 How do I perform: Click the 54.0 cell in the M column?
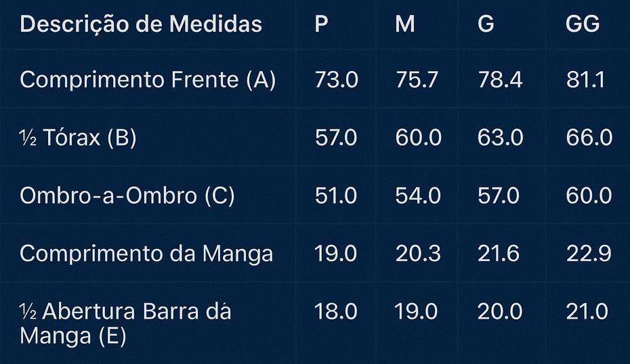[418, 196]
